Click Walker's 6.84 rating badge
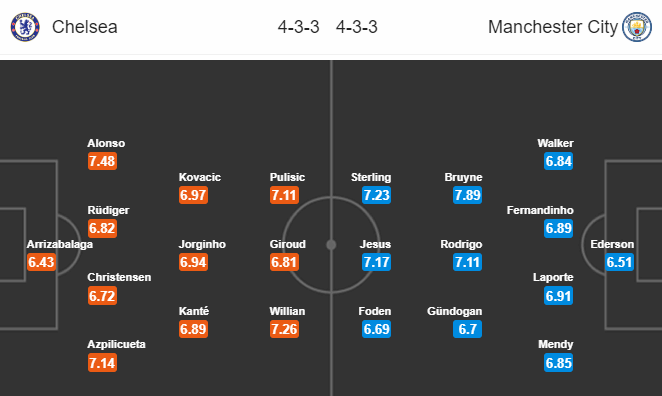 pyautogui.click(x=559, y=161)
